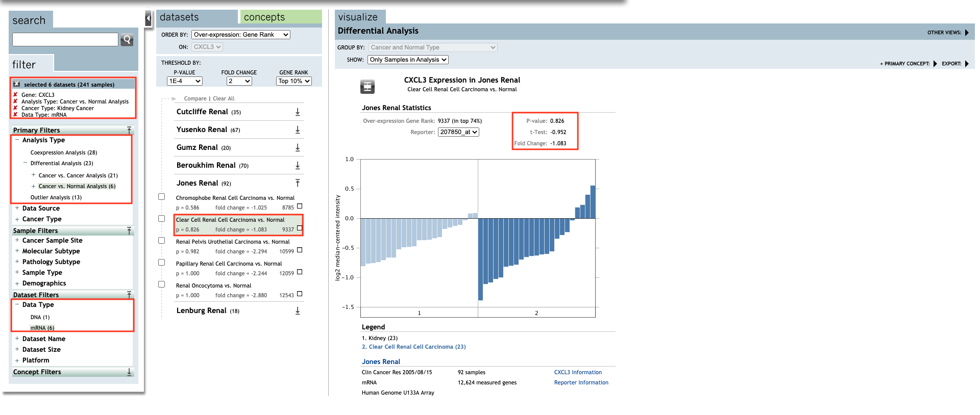Collapse the Analysis Type filter tree
980x415 pixels.
click(x=17, y=140)
